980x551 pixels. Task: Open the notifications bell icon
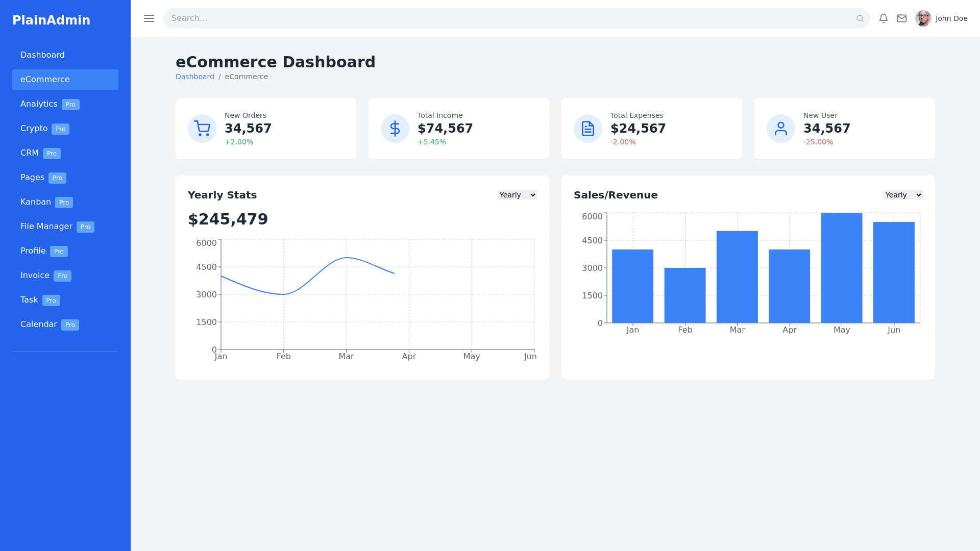click(884, 18)
